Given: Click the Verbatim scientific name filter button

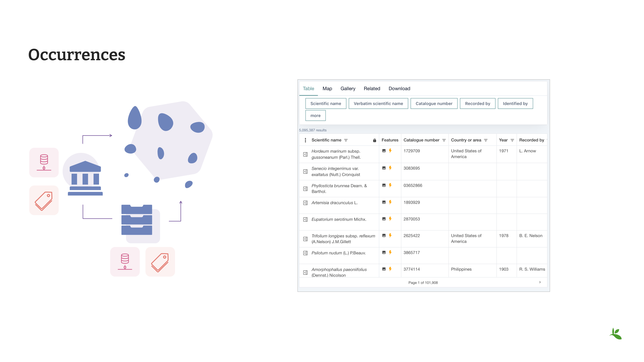Looking at the screenshot, I should (x=378, y=103).
